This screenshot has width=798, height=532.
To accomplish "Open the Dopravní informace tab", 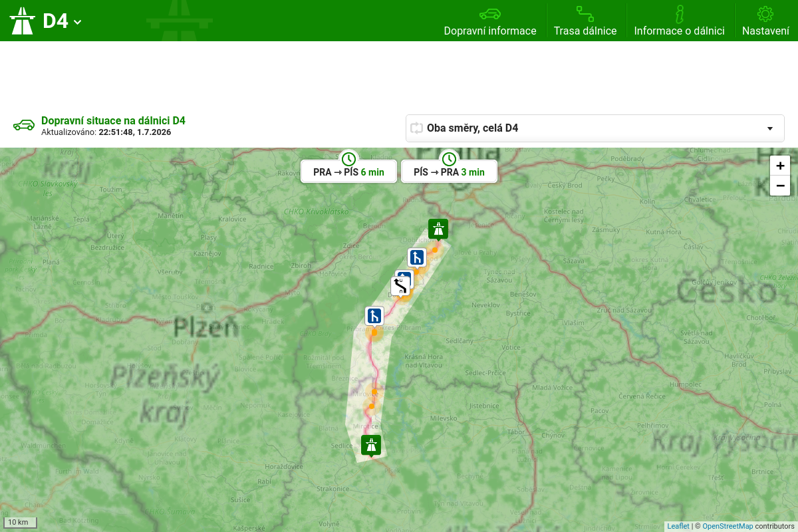I will [x=490, y=21].
